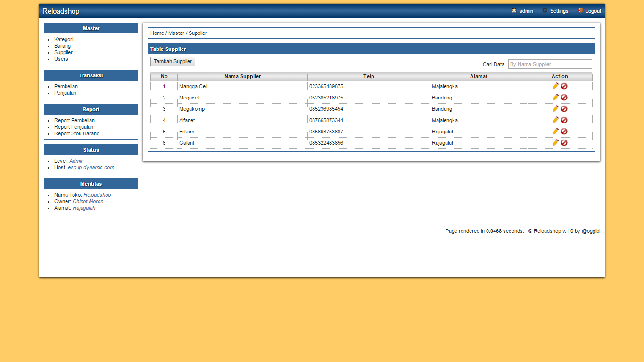
Task: Edit the Erkom supplier row
Action: (x=555, y=132)
